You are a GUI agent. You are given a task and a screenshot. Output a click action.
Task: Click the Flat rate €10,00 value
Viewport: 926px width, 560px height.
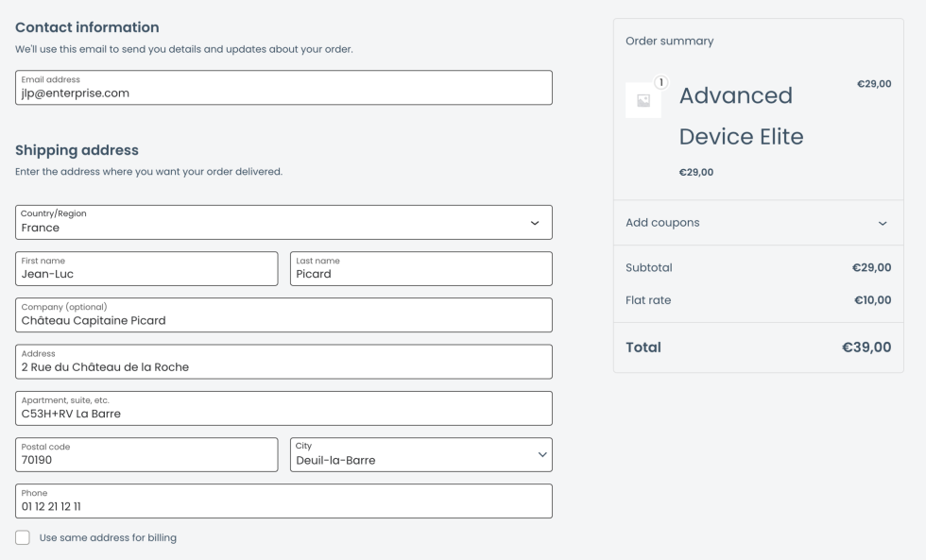(x=870, y=300)
